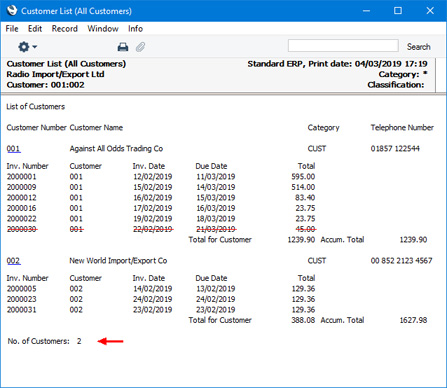This screenshot has width=447, height=388.
Task: Select invoice number 2000023
Action: 21,299
